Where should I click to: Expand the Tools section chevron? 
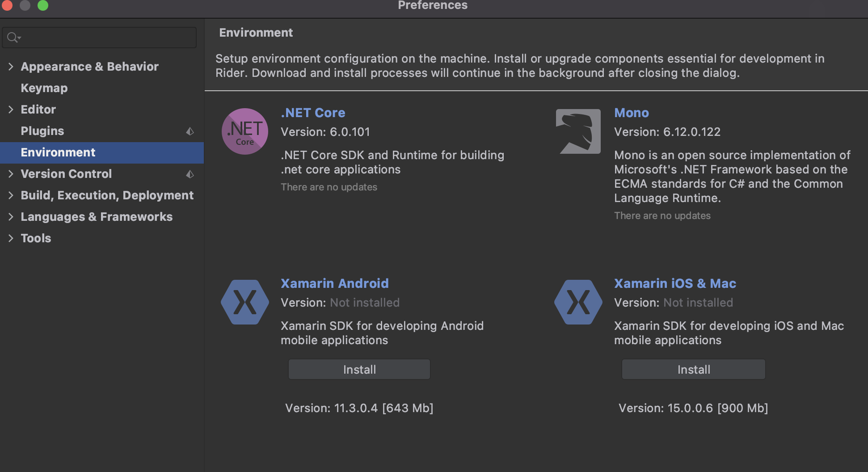[11, 238]
